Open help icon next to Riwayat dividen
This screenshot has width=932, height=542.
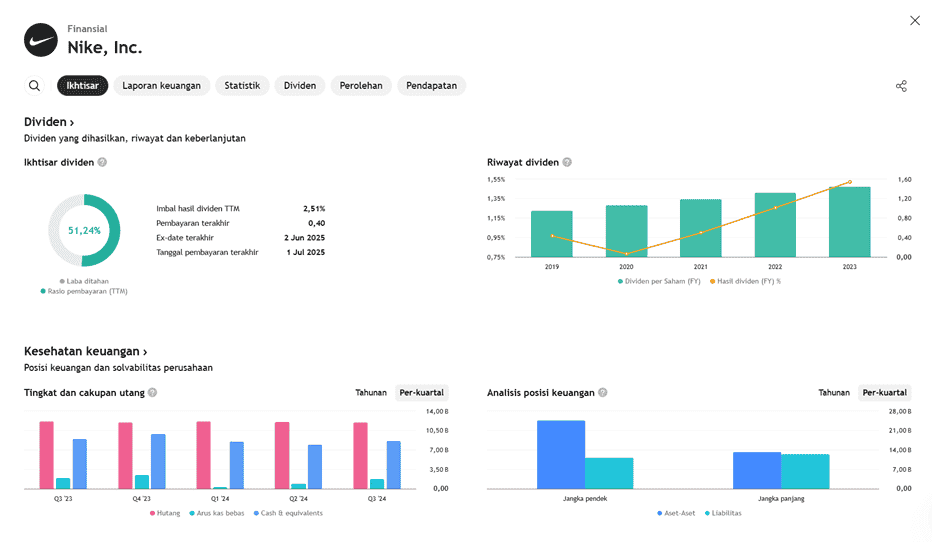coord(567,162)
